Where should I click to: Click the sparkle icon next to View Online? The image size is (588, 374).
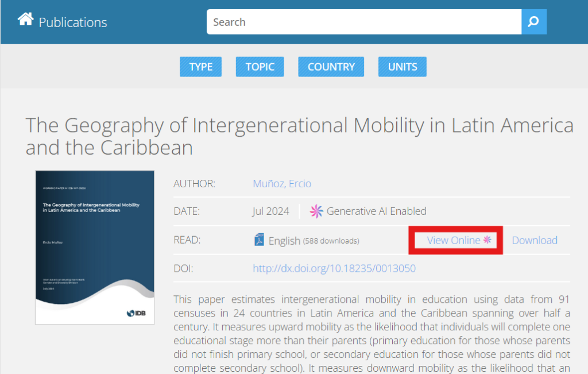pos(487,240)
